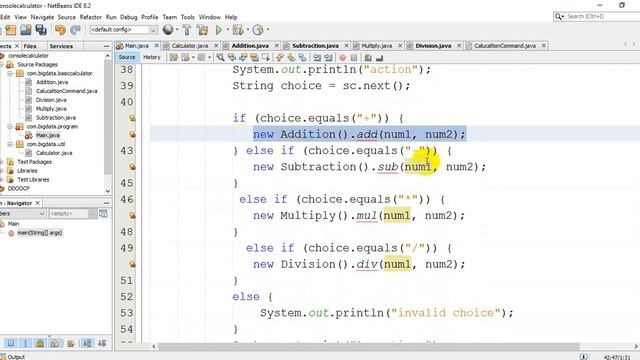This screenshot has height=360, width=640.
Task: Collapse the com.bigdata.program package node
Action: [x=10, y=127]
